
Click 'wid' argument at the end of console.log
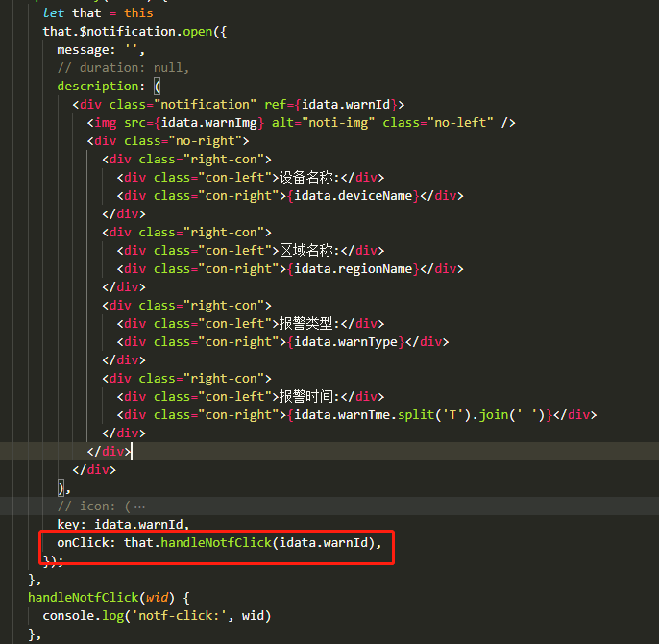click(253, 616)
